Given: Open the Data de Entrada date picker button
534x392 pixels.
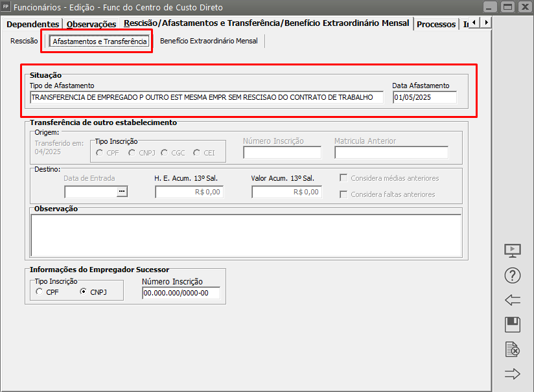Looking at the screenshot, I should click(121, 191).
